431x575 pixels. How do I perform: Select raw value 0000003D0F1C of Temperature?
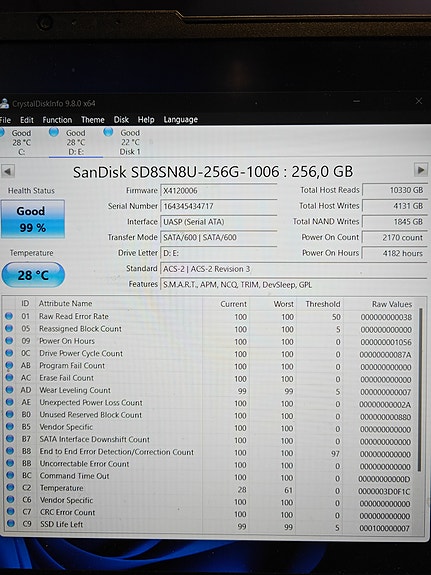click(384, 491)
